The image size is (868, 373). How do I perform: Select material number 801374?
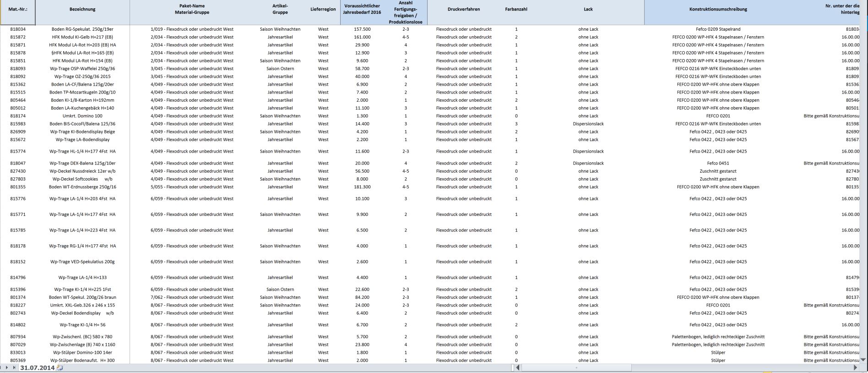point(18,297)
